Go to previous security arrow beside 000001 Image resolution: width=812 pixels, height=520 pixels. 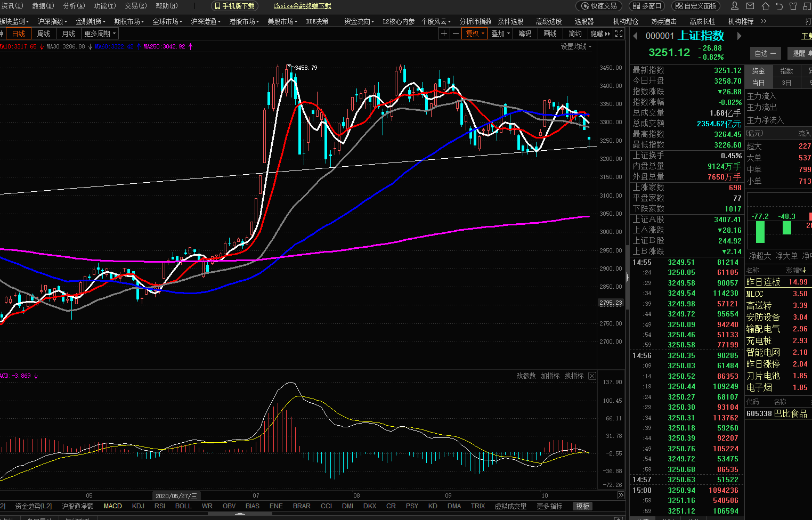pos(635,36)
